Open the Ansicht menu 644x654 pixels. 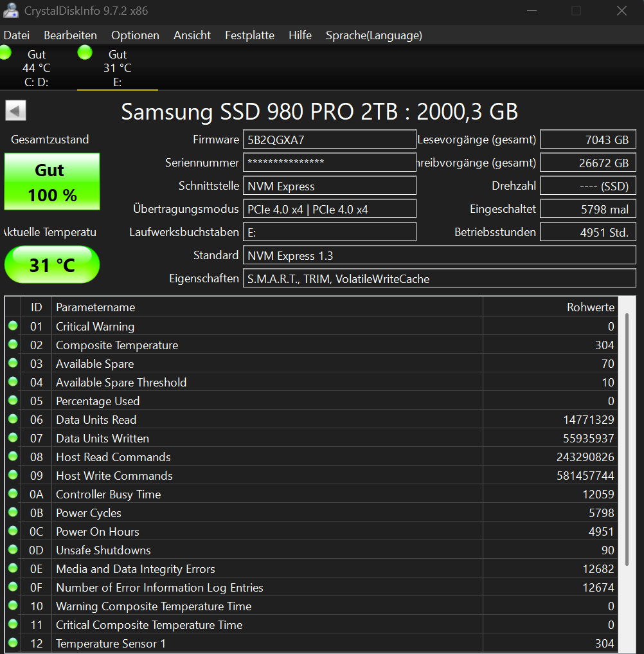pyautogui.click(x=192, y=35)
